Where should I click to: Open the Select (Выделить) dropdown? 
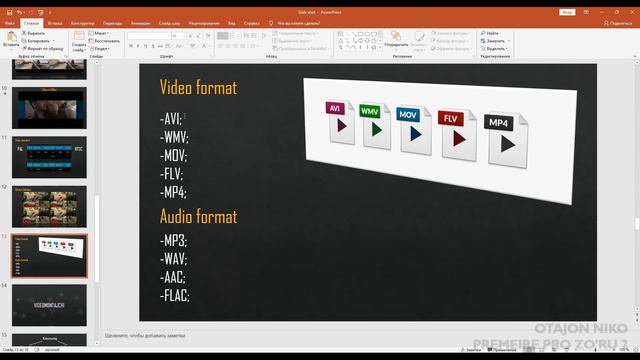(494, 49)
